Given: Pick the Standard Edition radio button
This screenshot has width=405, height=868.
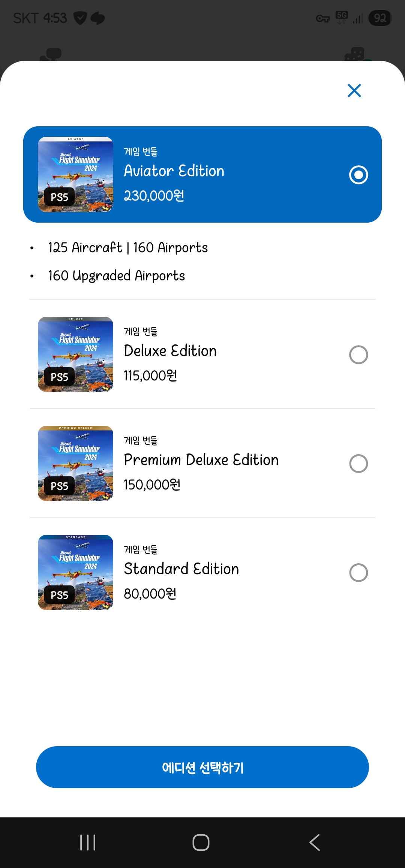Looking at the screenshot, I should pyautogui.click(x=358, y=573).
